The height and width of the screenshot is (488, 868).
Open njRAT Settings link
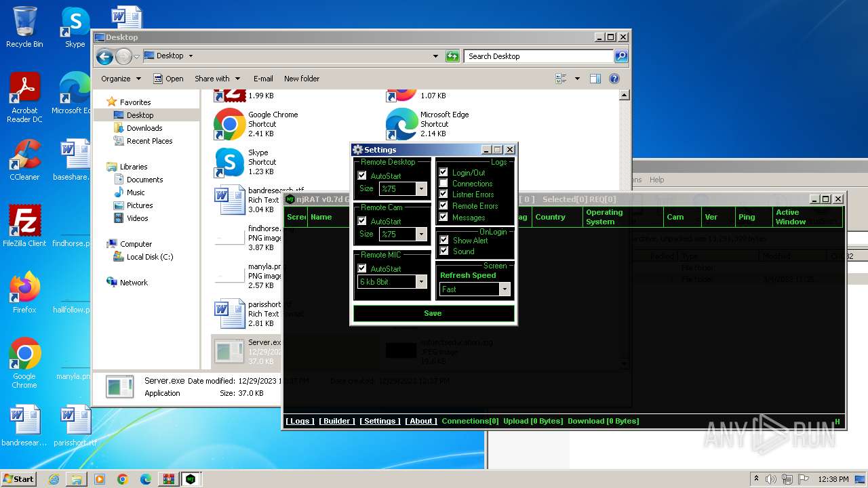point(380,421)
